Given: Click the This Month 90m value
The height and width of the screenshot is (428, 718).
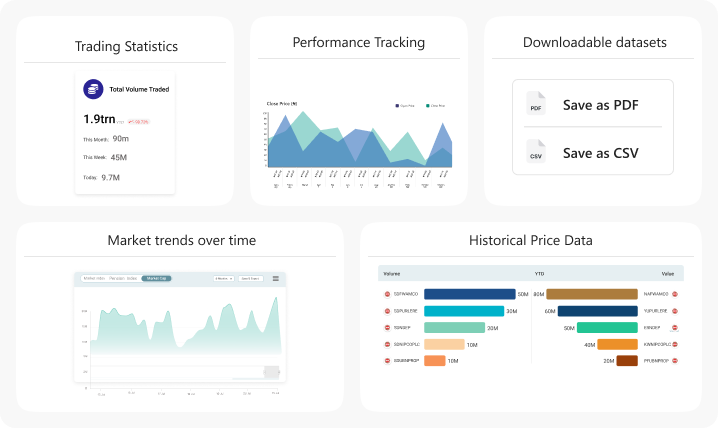Looking at the screenshot, I should [x=121, y=138].
